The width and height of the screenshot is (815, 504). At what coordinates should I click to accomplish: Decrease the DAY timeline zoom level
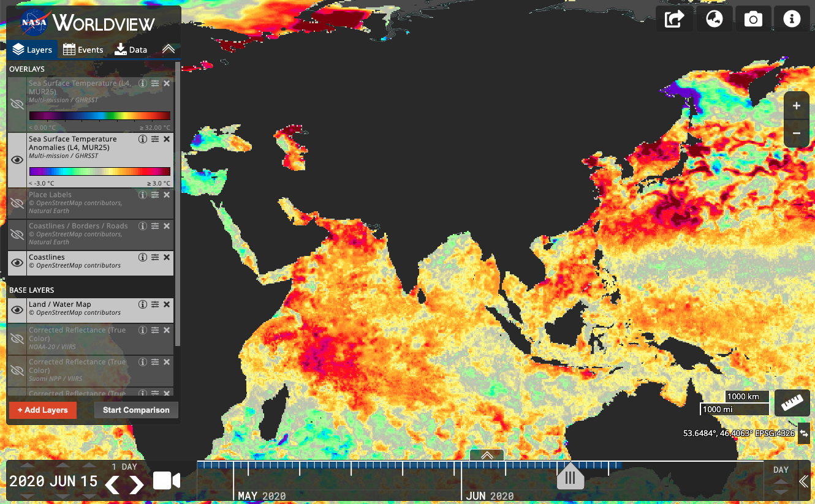(x=781, y=491)
